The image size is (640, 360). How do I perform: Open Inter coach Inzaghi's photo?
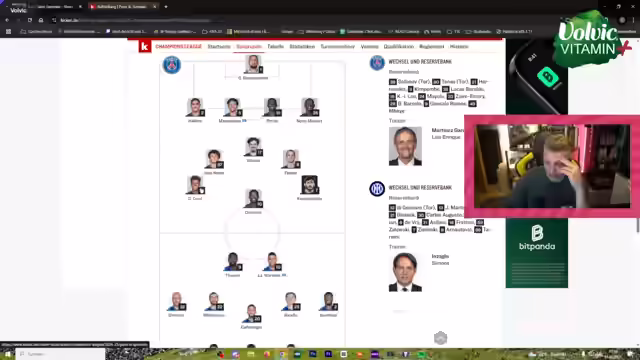(x=405, y=272)
